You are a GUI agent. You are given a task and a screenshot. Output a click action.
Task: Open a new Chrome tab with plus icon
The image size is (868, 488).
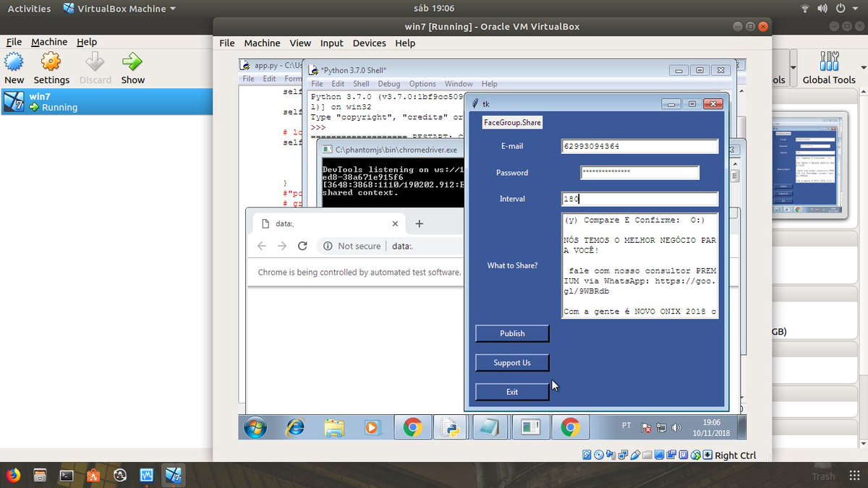[419, 223]
